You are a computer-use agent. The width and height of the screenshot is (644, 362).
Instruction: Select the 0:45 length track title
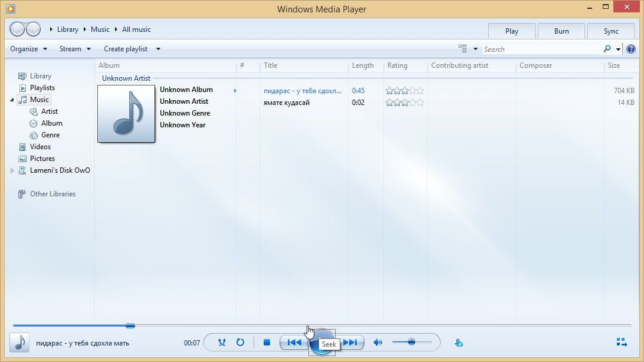303,91
